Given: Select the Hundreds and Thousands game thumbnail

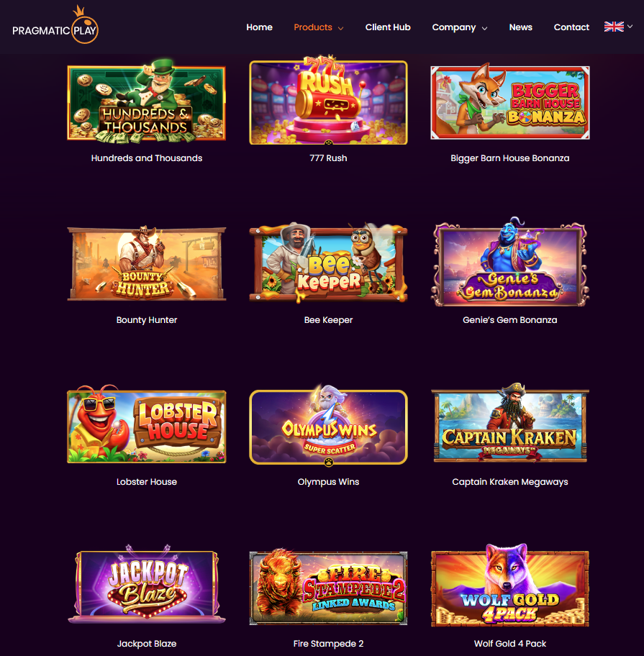Looking at the screenshot, I should click(x=147, y=101).
